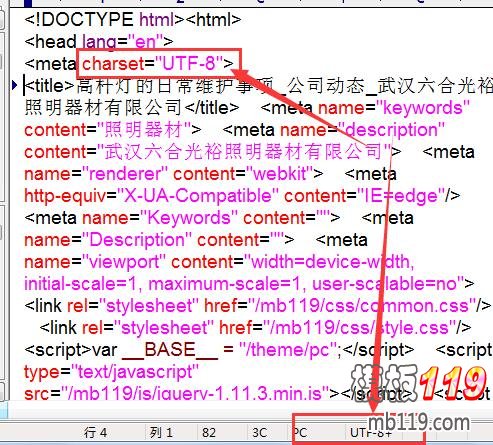Click the lowercase "keywords" attribute value
This screenshot has height=445, width=493.
point(423,108)
